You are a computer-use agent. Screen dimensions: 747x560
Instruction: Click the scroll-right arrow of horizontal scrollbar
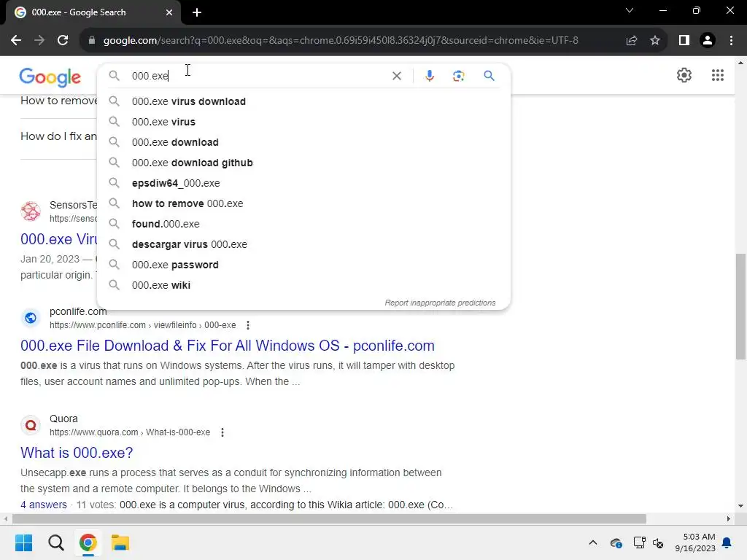pos(729,518)
